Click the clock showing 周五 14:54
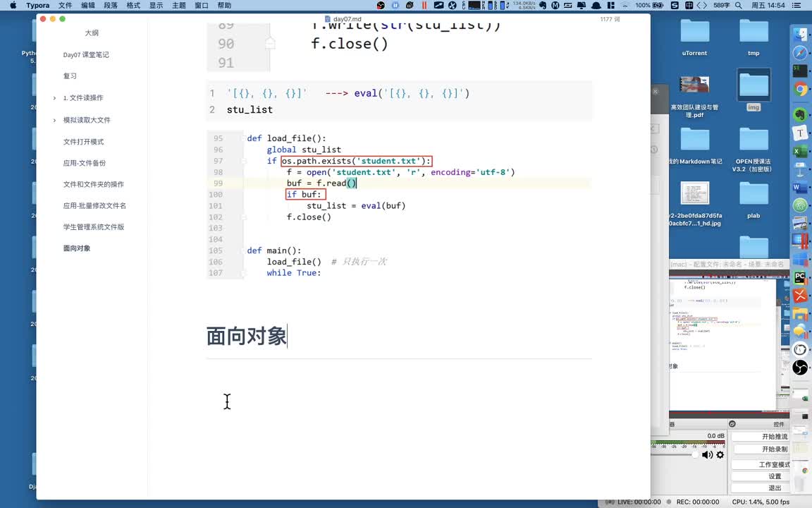812x508 pixels. tap(768, 5)
